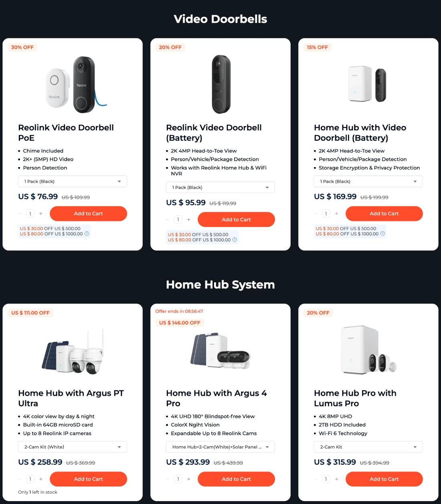Increase quantity for Reolink Video Doorbell (Battery)
The height and width of the screenshot is (504, 441).
[189, 220]
